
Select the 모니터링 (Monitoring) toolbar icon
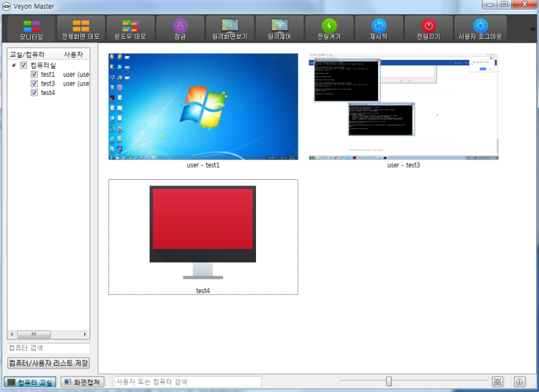click(31, 29)
